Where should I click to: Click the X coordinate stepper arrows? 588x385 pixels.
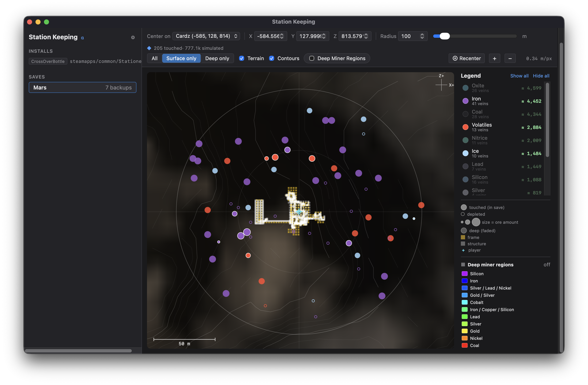[282, 36]
